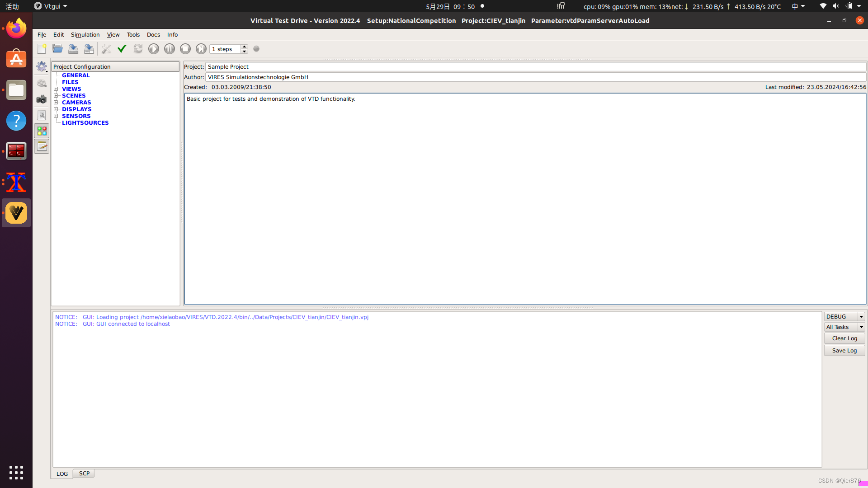Click the Project name input field
868x488 pixels.
click(x=535, y=67)
